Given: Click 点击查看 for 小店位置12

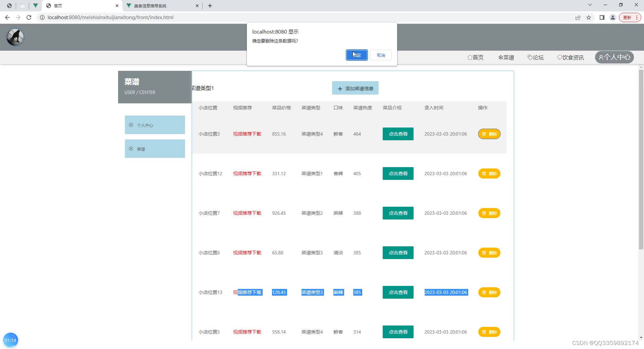Looking at the screenshot, I should pos(398,173).
